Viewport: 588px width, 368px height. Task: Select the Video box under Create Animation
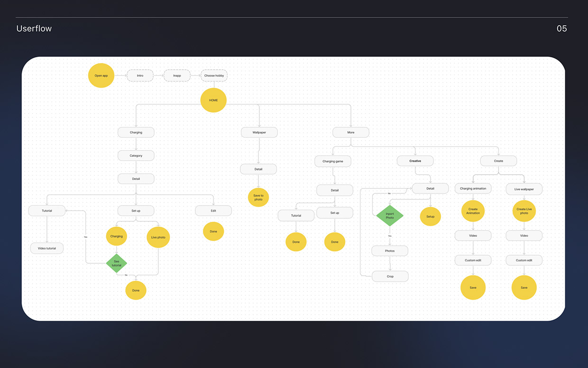[x=473, y=235]
